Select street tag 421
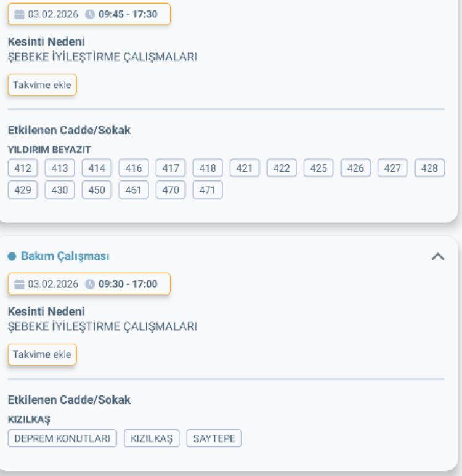462x476 pixels. (245, 168)
